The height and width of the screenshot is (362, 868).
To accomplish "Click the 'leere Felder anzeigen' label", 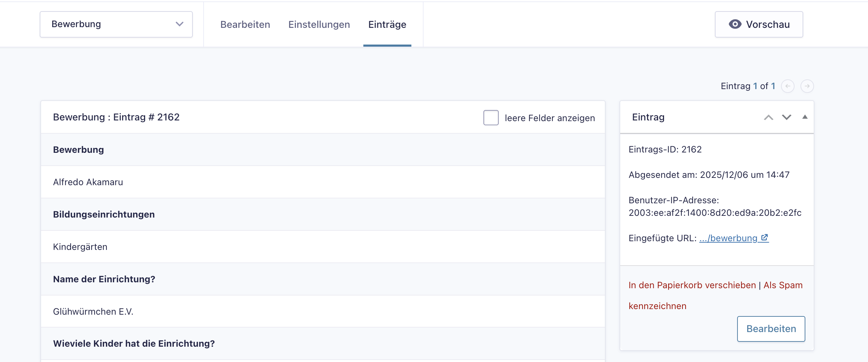I will coord(550,118).
